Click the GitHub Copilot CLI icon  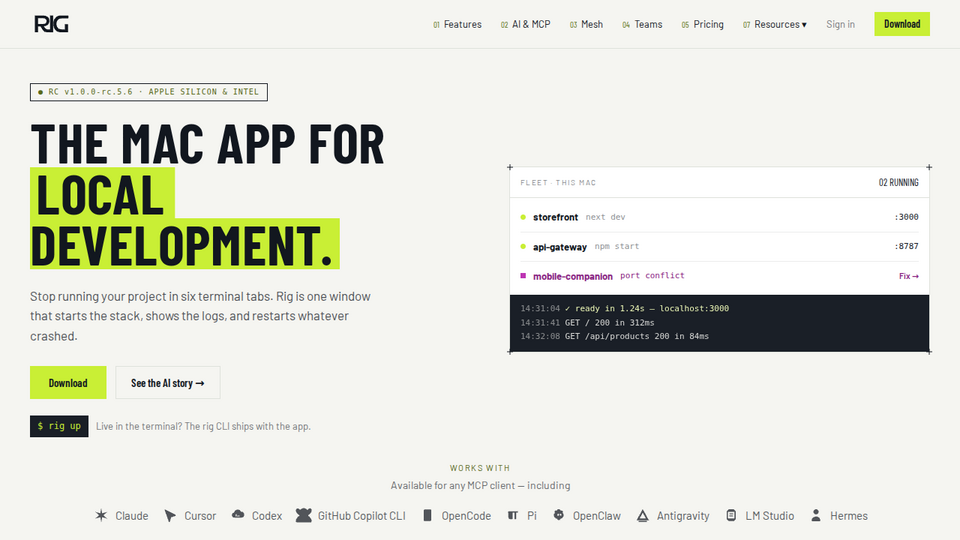304,515
